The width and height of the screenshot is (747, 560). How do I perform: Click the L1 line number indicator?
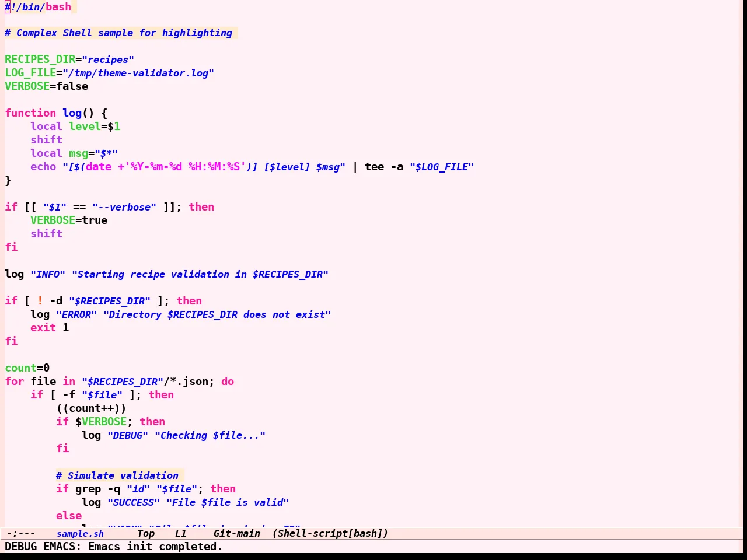(x=181, y=533)
